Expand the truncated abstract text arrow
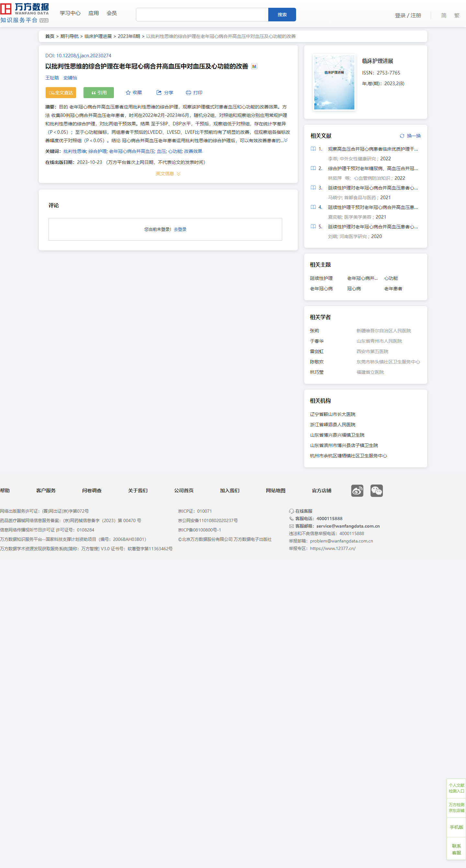This screenshot has height=868, width=466. coord(286,140)
